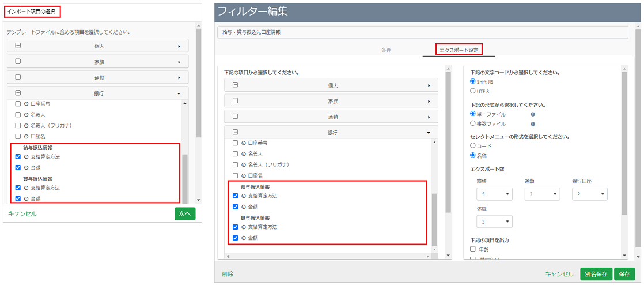Check 通勤 group checkbox in import dialog

(x=18, y=77)
